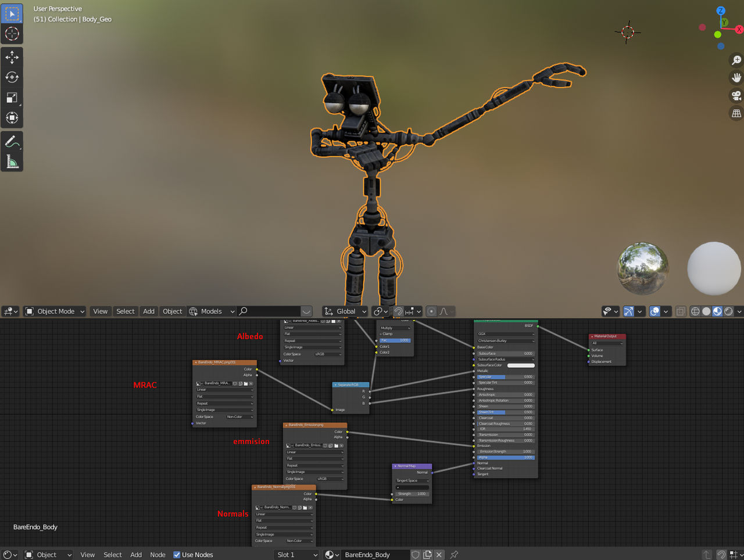
Task: Select the Move tool in the viewport toolbar
Action: 12,57
